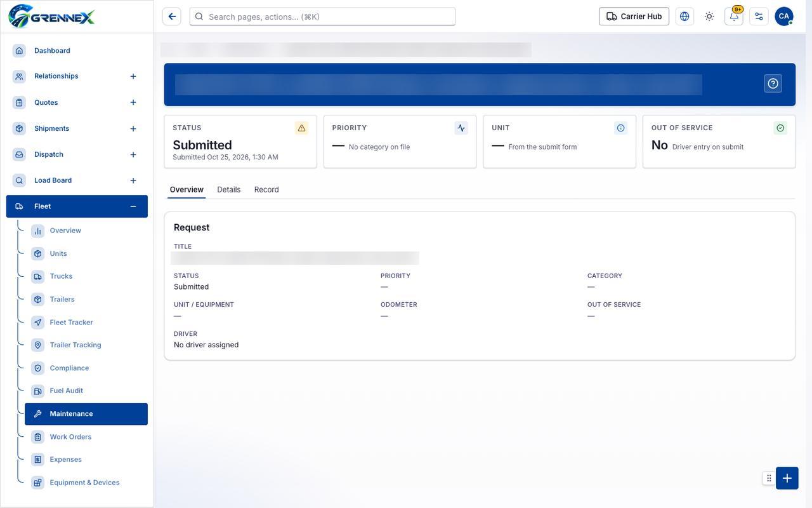
Task: Open the language globe icon
Action: (684, 17)
